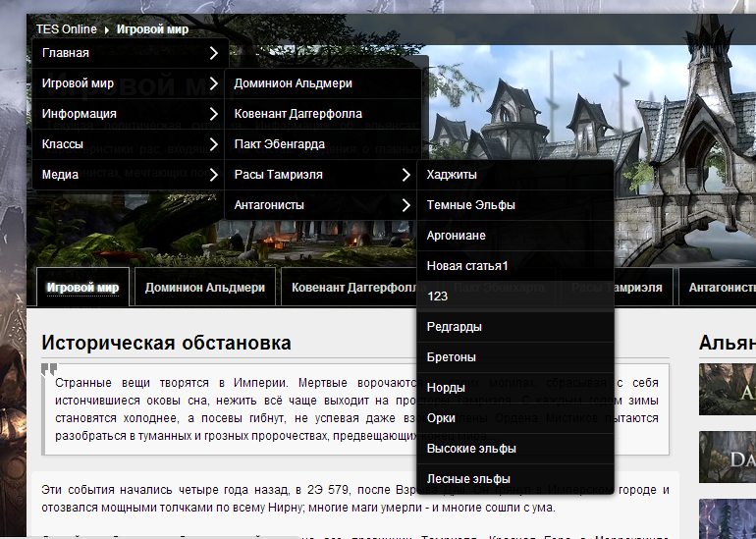The height and width of the screenshot is (539, 756).
Task: Choose Лесные эльфы from the races list
Action: (x=514, y=478)
